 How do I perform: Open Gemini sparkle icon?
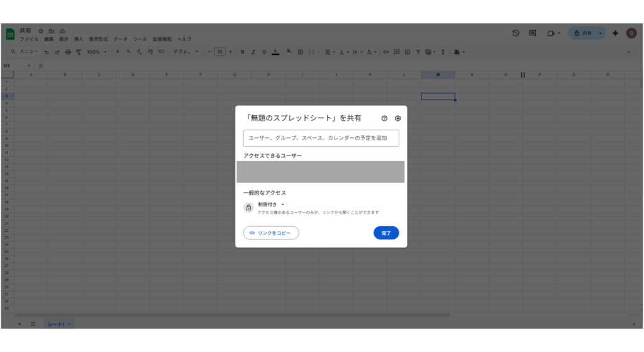[615, 33]
